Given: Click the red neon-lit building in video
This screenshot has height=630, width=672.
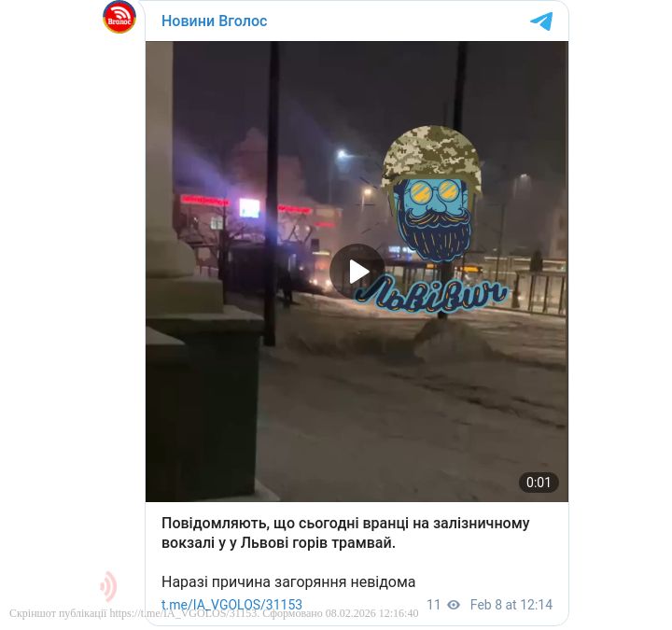Looking at the screenshot, I should [258, 223].
